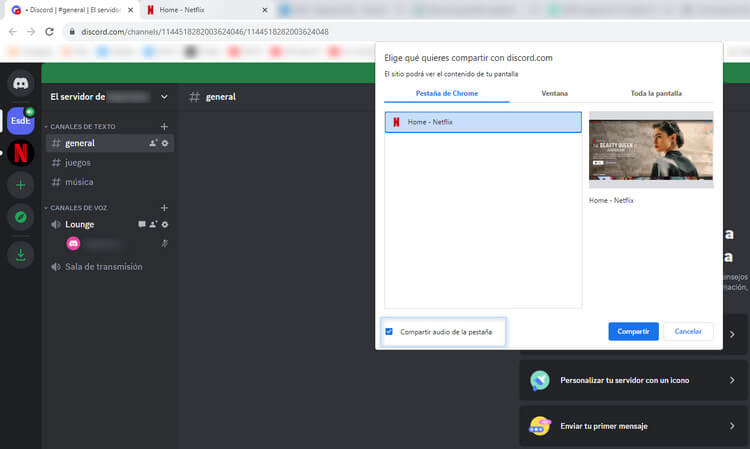Close the Discord browser tab
Image resolution: width=750 pixels, height=449 pixels.
pos(131,10)
